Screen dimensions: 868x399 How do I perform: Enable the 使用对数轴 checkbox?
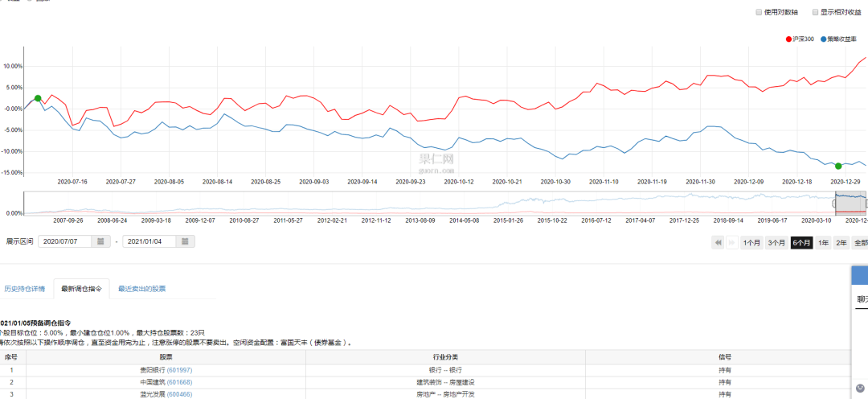[759, 11]
